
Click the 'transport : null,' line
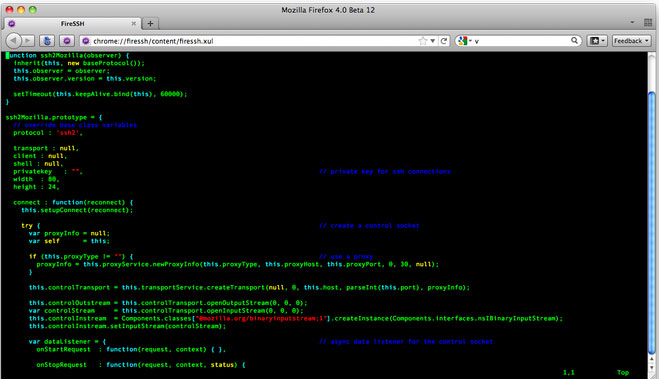pos(46,148)
